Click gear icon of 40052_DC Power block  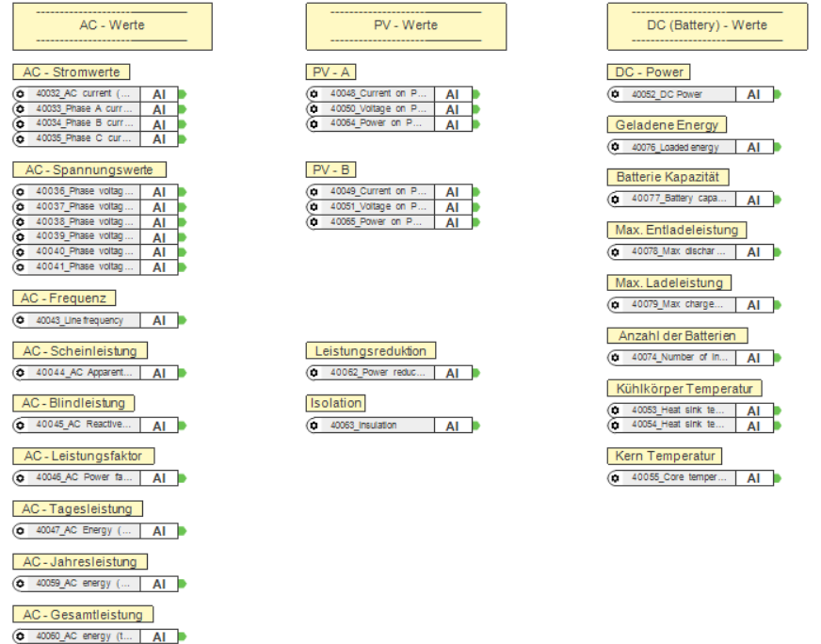pos(615,94)
